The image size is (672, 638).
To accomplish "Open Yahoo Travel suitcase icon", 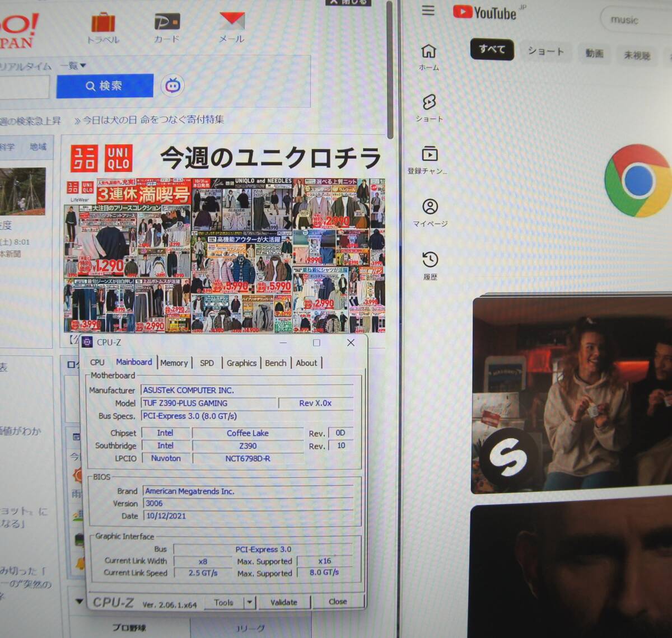I will [x=103, y=24].
